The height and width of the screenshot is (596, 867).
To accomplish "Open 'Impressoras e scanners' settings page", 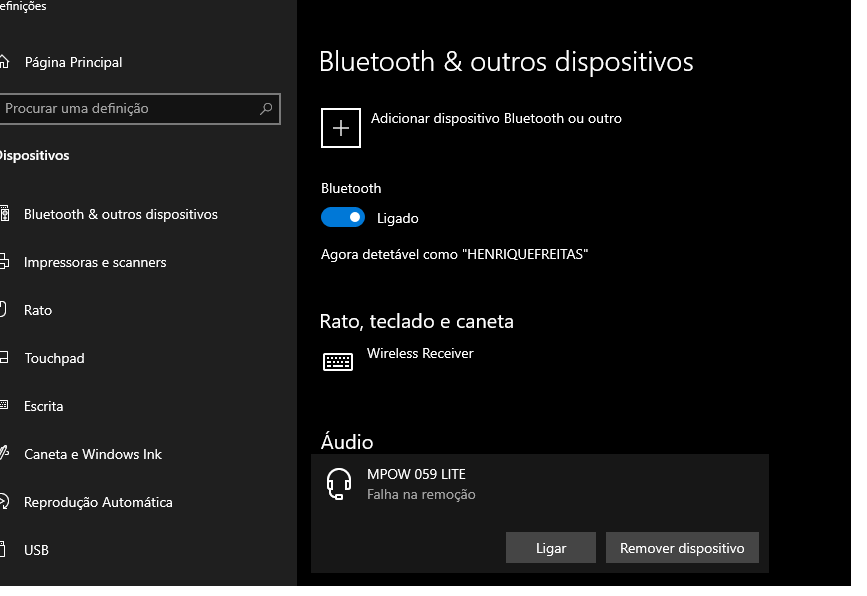I will [95, 262].
